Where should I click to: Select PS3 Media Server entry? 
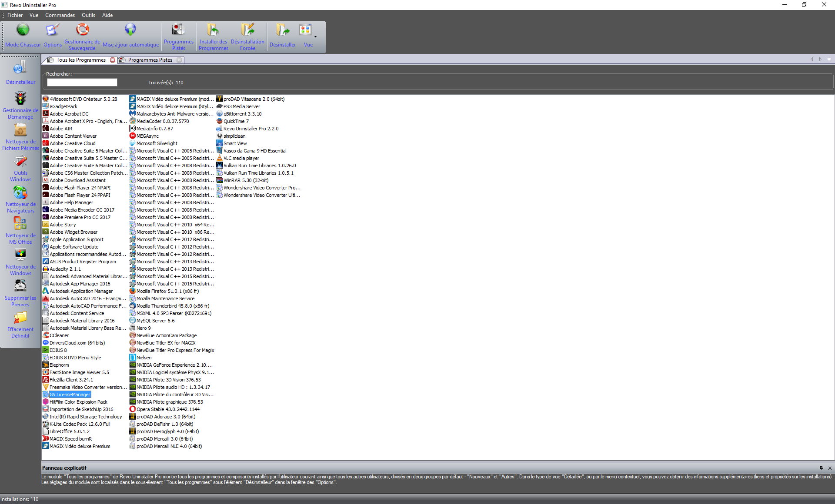pyautogui.click(x=238, y=106)
